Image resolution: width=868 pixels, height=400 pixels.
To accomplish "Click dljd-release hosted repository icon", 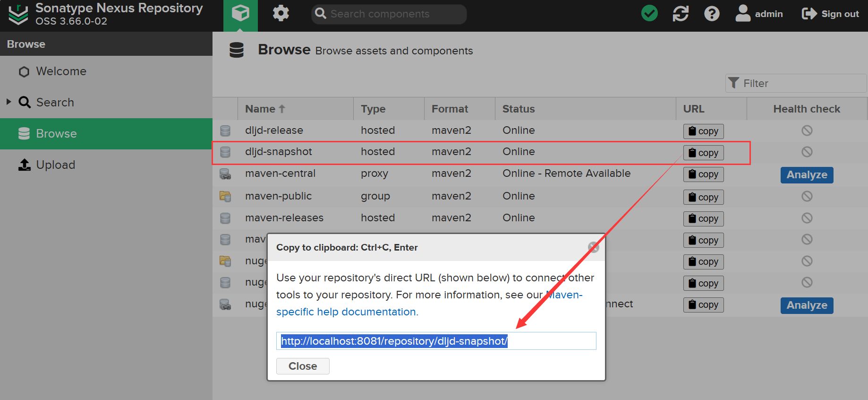I will tap(225, 130).
